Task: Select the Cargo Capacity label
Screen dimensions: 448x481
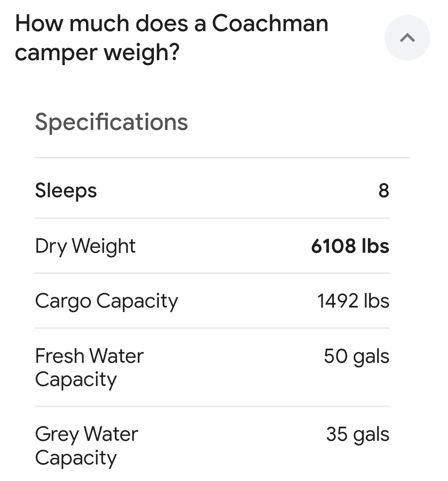Action: [106, 301]
